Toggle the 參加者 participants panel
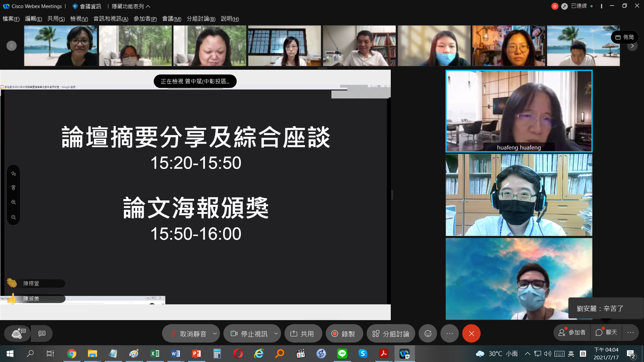Image resolution: width=644 pixels, height=362 pixels. click(572, 333)
